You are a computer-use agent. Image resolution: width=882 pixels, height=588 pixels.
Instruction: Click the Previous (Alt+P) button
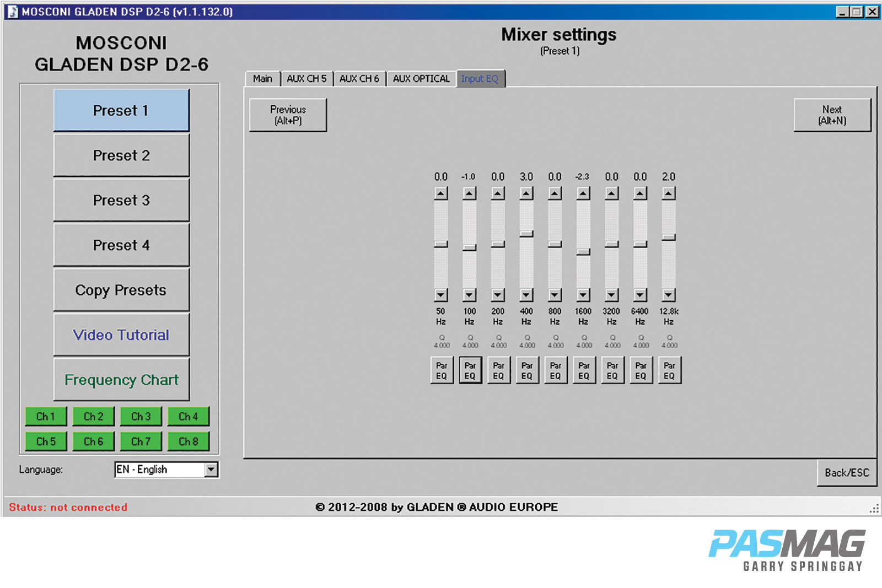(288, 115)
